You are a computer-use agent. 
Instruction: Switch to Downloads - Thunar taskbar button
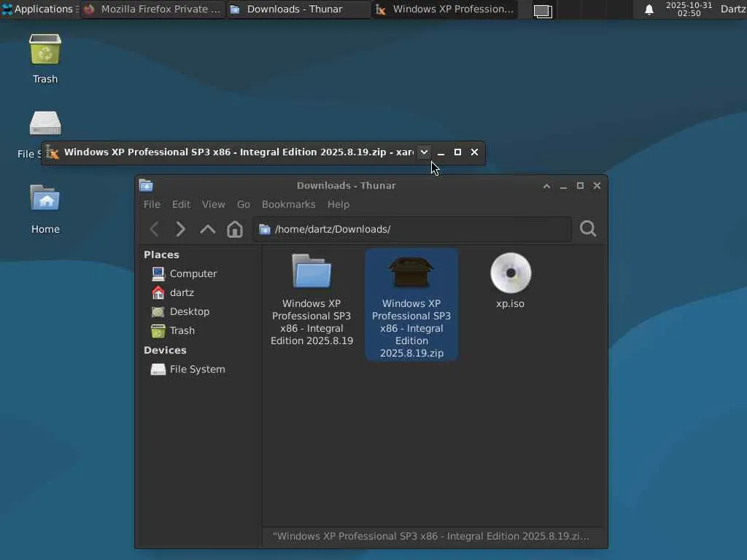tap(298, 9)
